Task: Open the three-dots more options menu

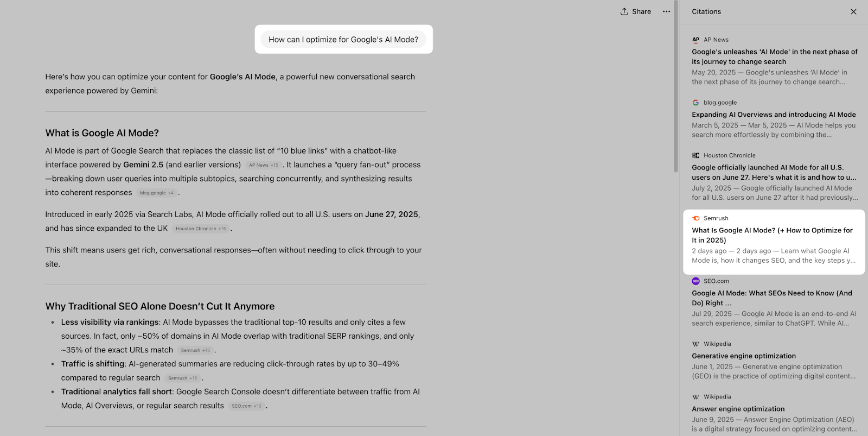Action: click(x=666, y=11)
